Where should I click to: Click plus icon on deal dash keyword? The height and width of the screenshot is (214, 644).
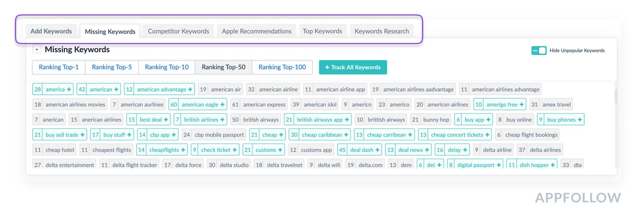[378, 150]
